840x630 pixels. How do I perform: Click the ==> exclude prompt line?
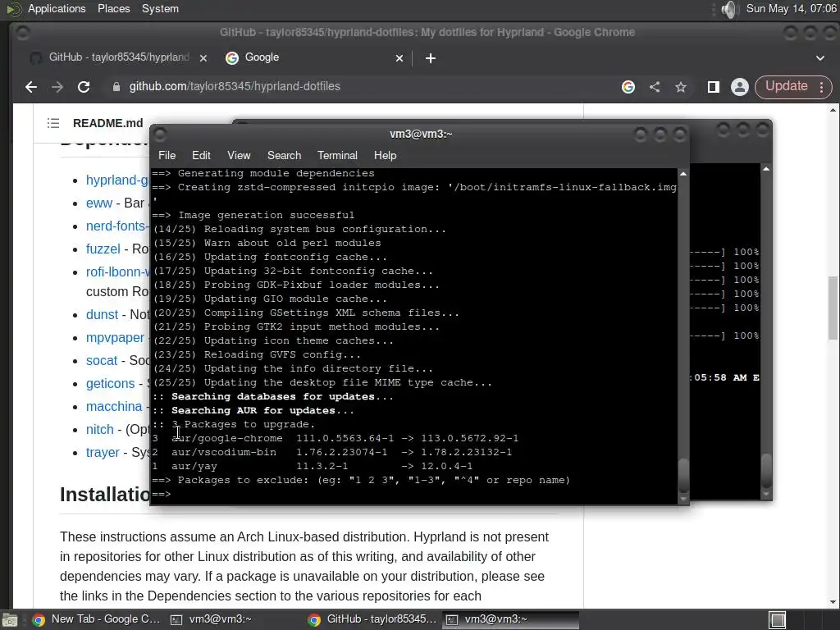[x=361, y=480]
